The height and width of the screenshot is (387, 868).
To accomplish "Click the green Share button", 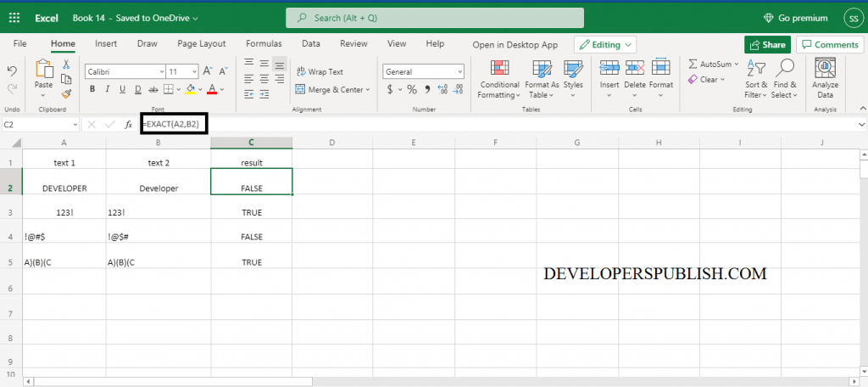I will pos(767,45).
